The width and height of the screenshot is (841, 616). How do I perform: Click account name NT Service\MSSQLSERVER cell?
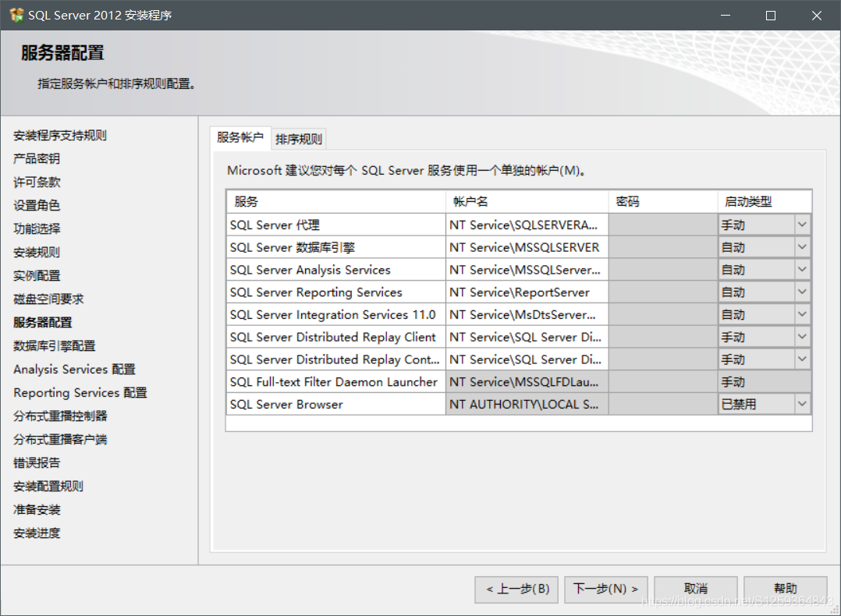tap(527, 247)
